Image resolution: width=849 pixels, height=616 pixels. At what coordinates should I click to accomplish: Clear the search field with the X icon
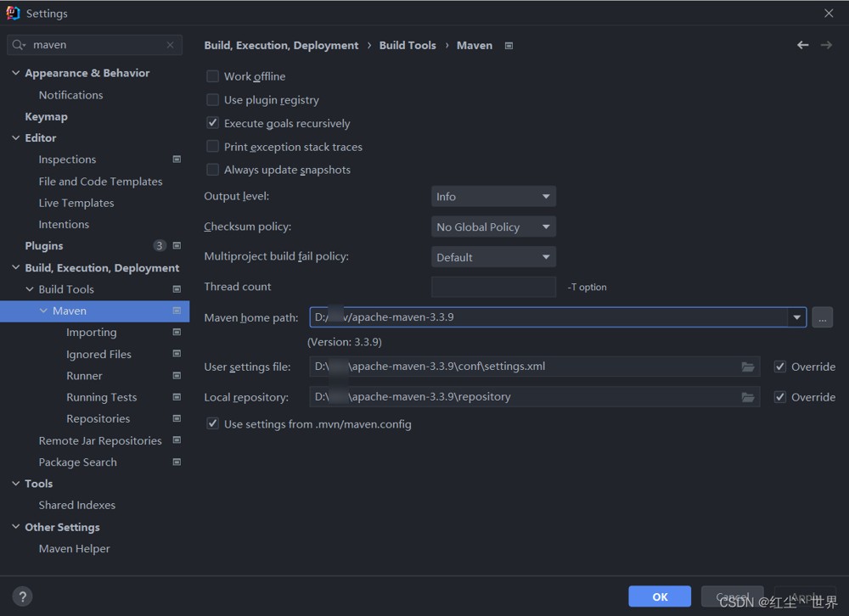click(170, 45)
